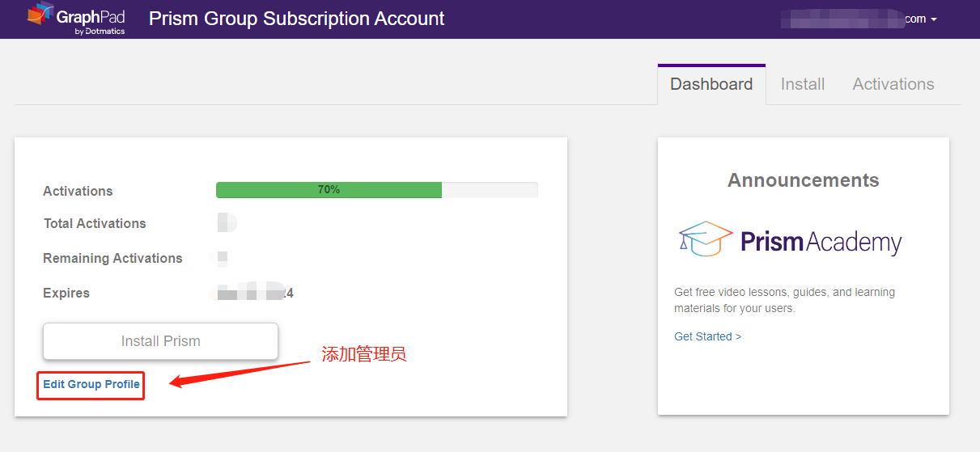The image size is (980, 452).
Task: Click the red annotation arrow
Action: 240,370
